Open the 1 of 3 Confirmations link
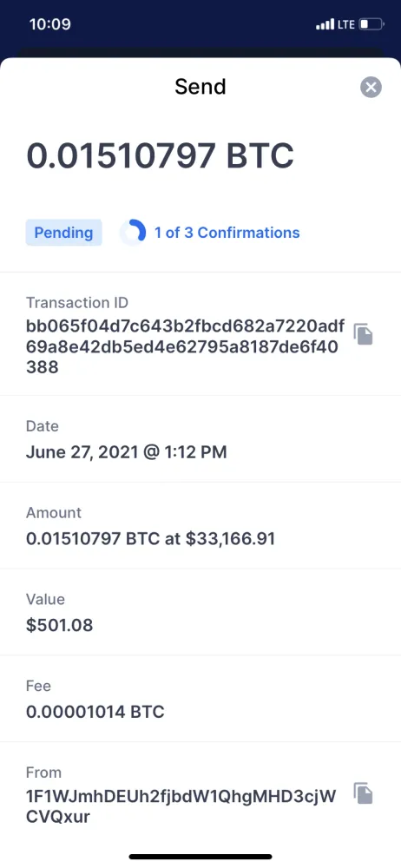The height and width of the screenshot is (868, 401). tap(227, 233)
